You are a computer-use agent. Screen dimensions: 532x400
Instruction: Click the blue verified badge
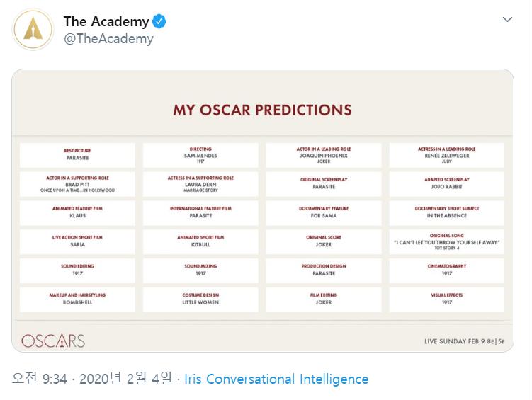160,21
